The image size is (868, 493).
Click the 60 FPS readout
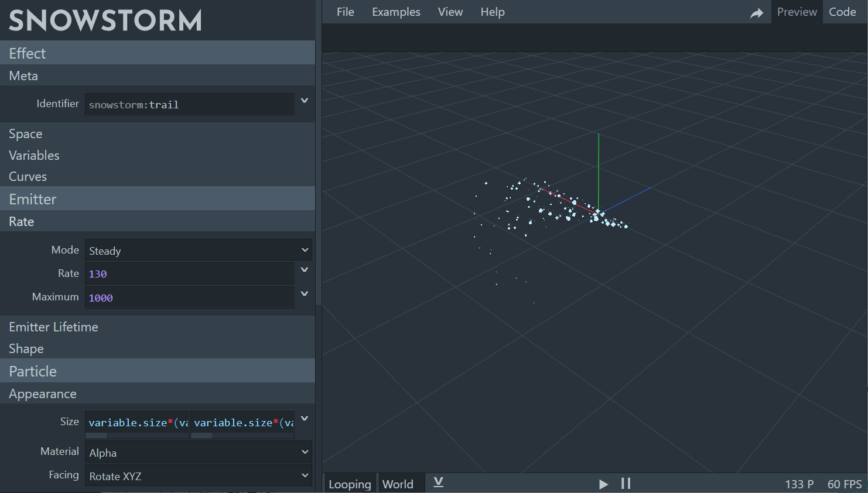tap(845, 484)
